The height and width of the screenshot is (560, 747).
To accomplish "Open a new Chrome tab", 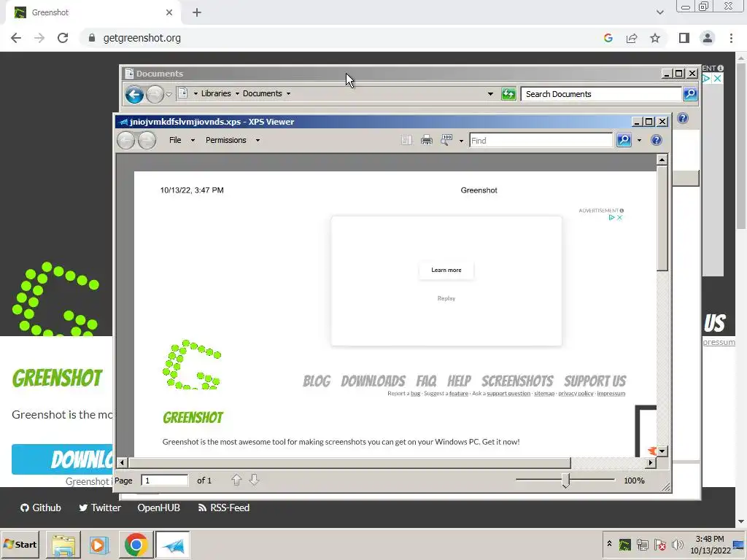I will [197, 12].
